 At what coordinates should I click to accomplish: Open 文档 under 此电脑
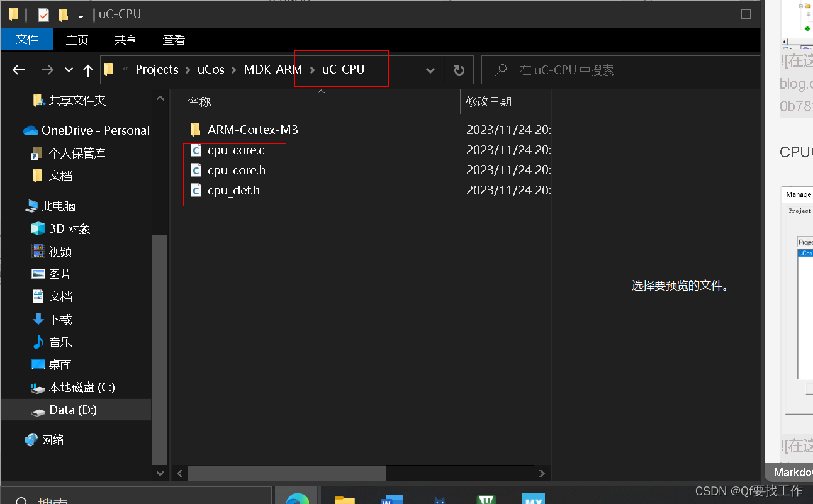(60, 296)
